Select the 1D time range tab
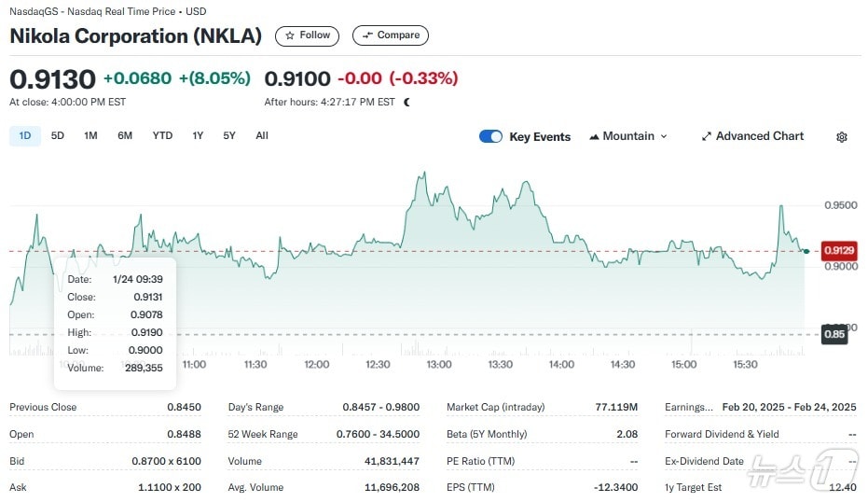 point(25,135)
